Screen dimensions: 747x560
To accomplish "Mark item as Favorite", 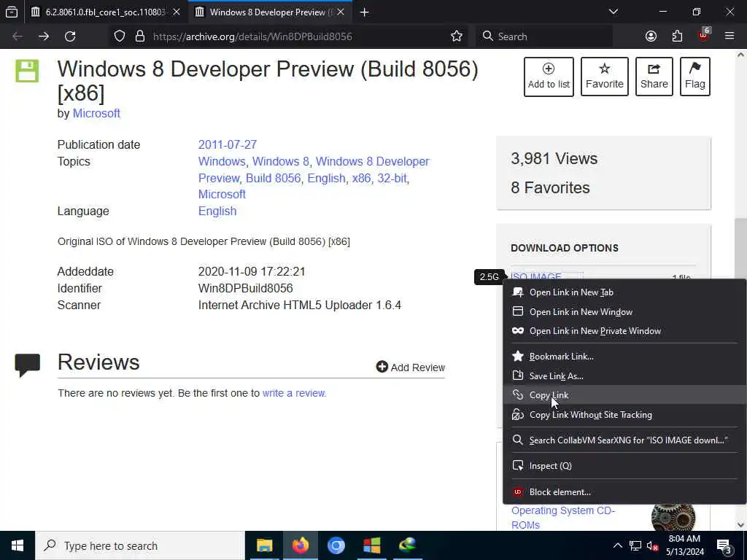I will tap(605, 77).
